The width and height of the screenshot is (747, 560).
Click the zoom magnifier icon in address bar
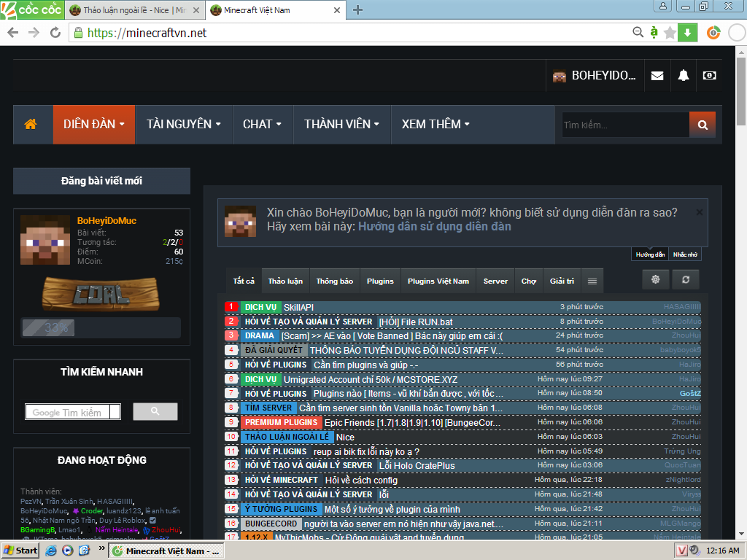pyautogui.click(x=638, y=32)
